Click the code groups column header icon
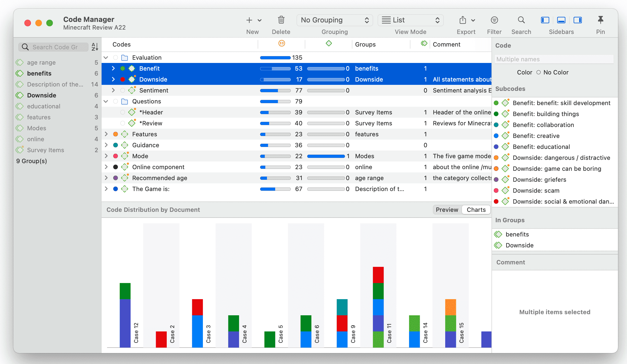The image size is (627, 364). [424, 44]
